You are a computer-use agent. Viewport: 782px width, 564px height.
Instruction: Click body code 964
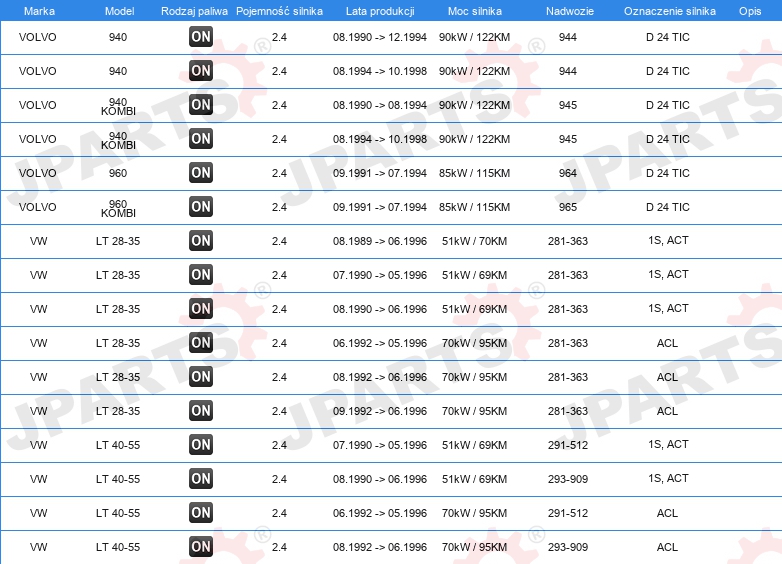click(x=568, y=173)
